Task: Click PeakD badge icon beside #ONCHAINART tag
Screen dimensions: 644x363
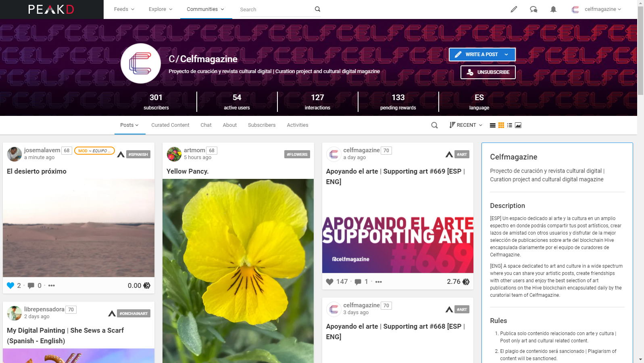Action: pos(112,313)
